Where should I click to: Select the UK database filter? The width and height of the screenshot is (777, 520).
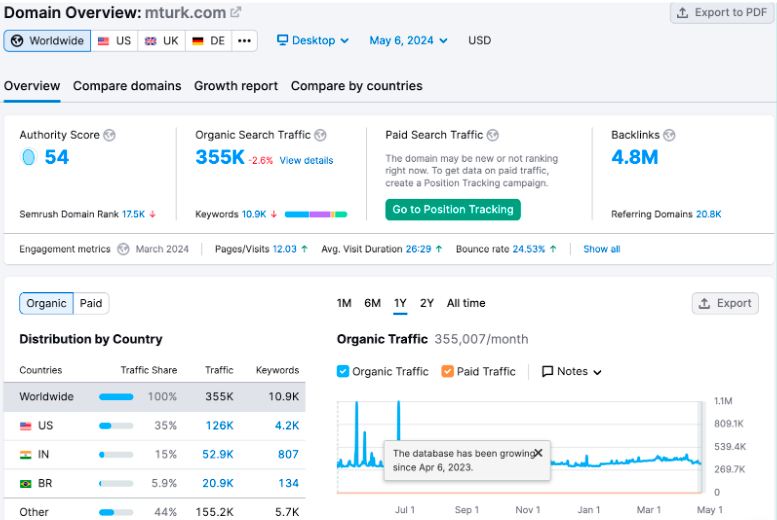point(162,41)
